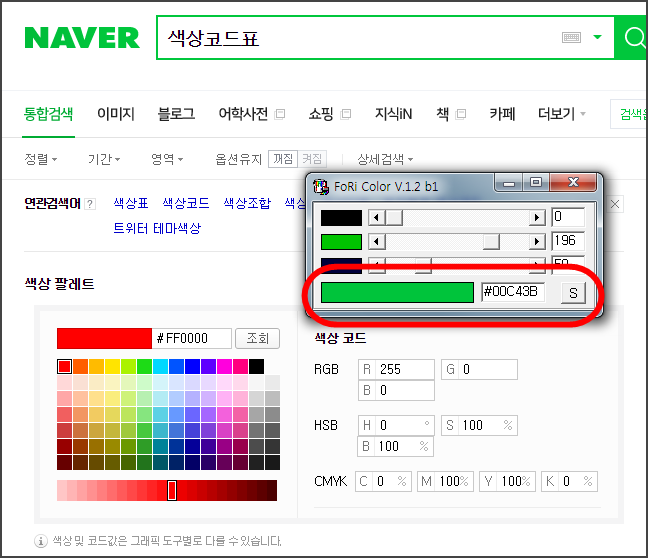The image size is (648, 558).
Task: Click right arrow of green slider in FoRi Color
Action: click(537, 241)
